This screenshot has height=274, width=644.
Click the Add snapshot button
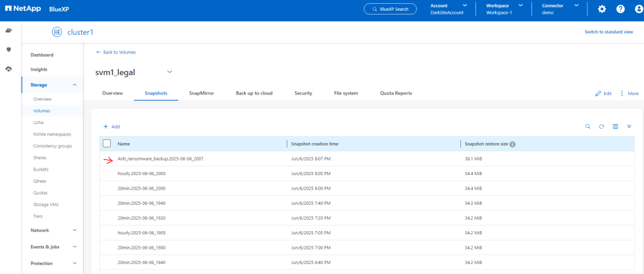[111, 127]
